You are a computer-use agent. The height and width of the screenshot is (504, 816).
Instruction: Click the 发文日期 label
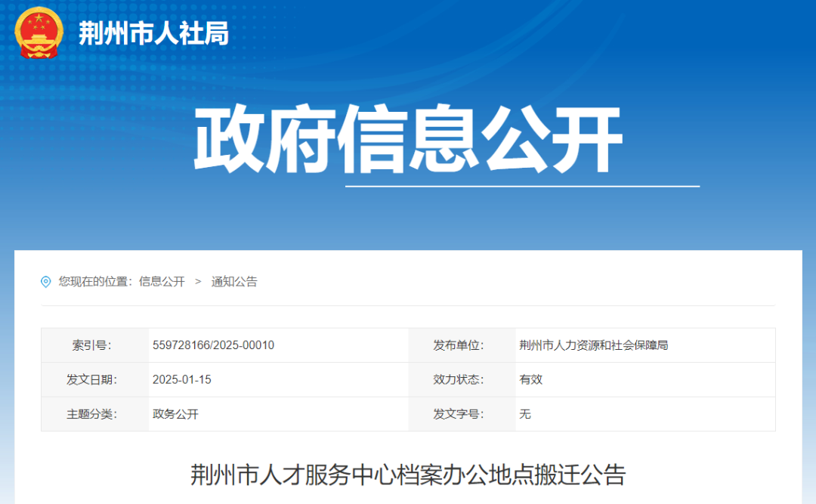(x=91, y=379)
